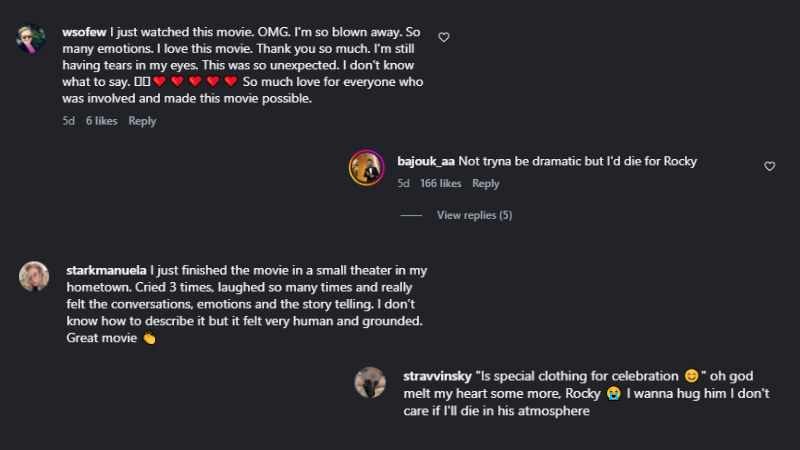The width and height of the screenshot is (800, 450).
Task: Open bajouk_aa's profile avatar
Action: [x=366, y=167]
